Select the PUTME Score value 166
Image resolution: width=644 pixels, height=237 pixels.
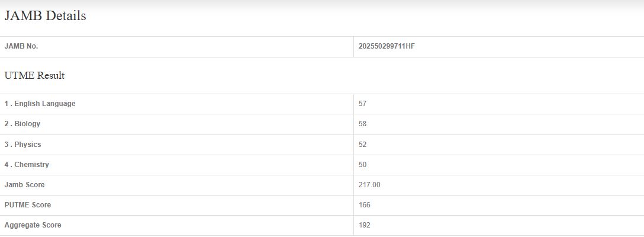(365, 205)
